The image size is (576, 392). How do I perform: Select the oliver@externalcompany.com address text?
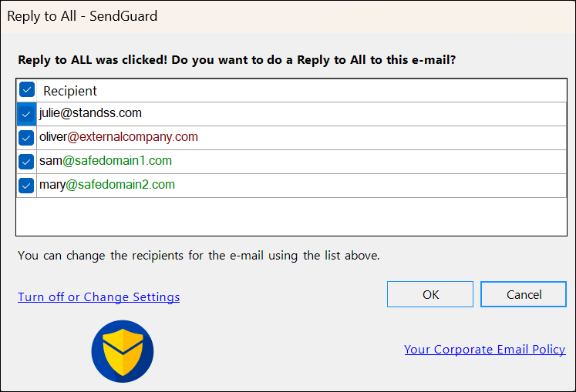pyautogui.click(x=118, y=137)
